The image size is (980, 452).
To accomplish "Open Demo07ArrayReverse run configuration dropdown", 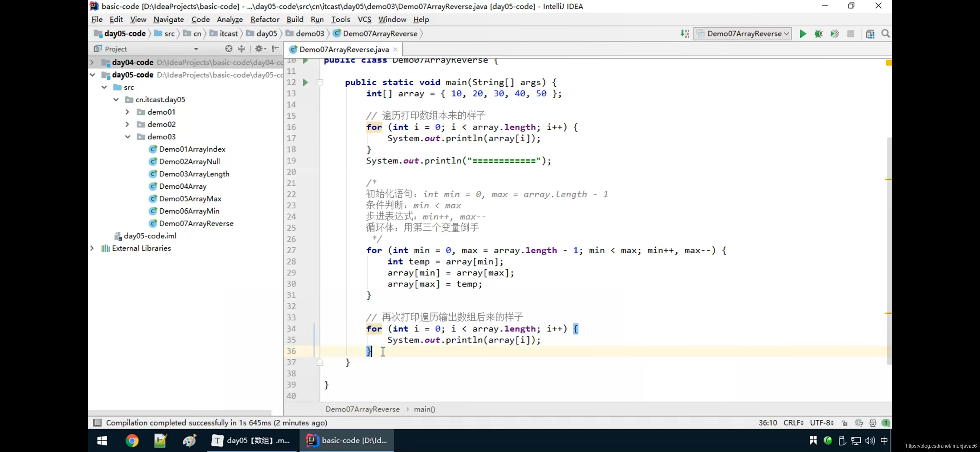I will tap(742, 34).
